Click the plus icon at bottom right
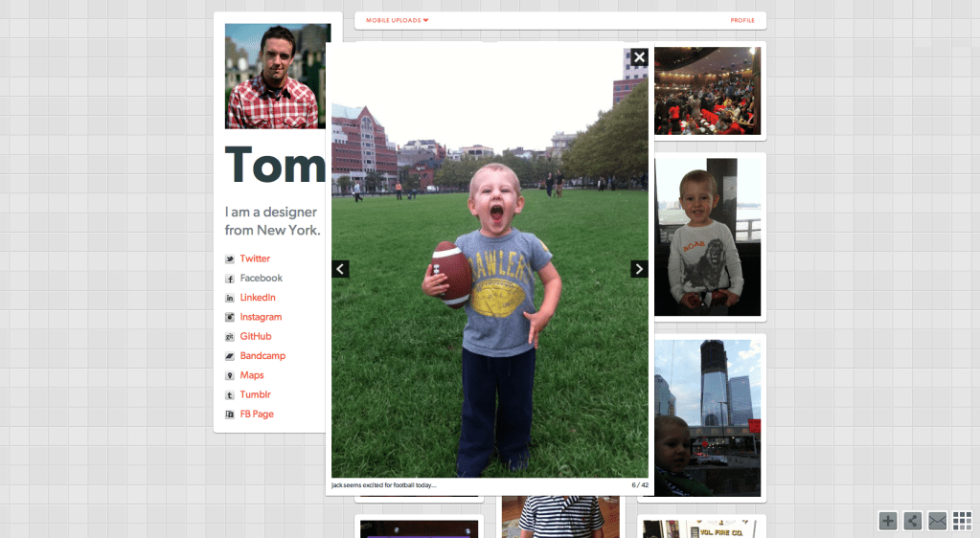Viewport: 980px width, 538px height. click(888, 521)
